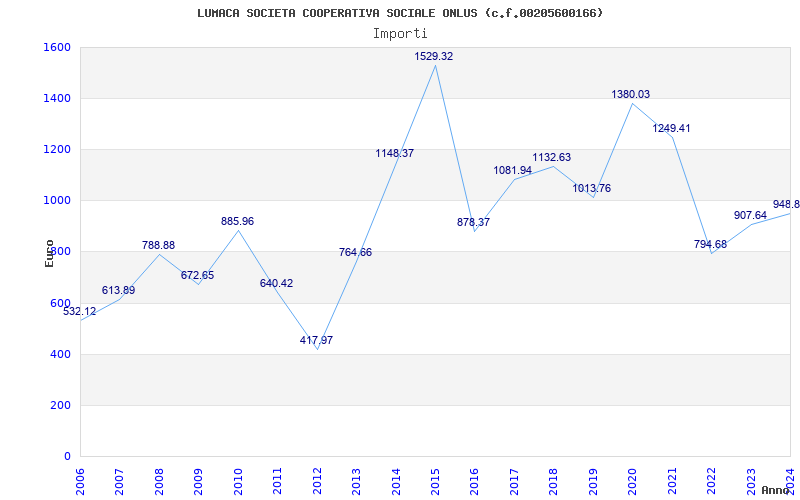The width and height of the screenshot is (800, 500).
Task: Click the 2013 x-axis year label
Action: pyautogui.click(x=356, y=481)
